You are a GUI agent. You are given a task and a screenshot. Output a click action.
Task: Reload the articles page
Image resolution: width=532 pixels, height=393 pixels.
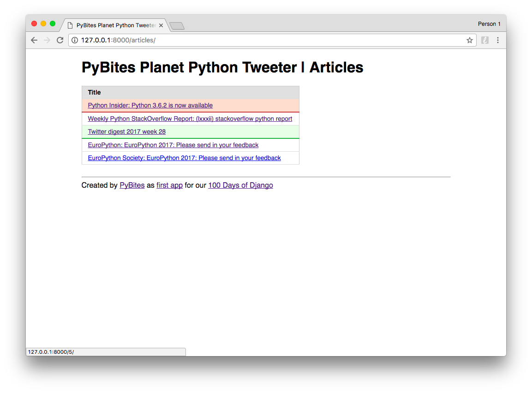point(60,40)
